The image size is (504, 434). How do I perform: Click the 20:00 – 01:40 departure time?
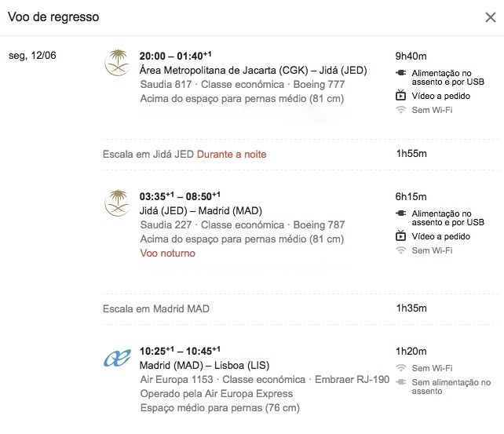(x=175, y=56)
